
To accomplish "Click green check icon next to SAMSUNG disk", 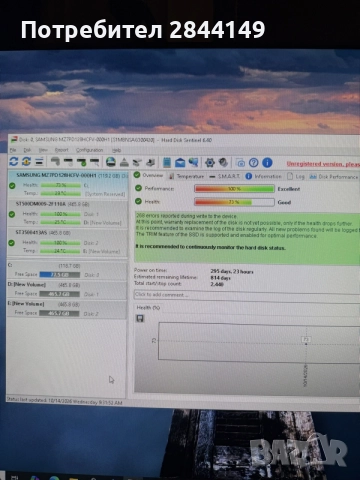I will coord(12,186).
